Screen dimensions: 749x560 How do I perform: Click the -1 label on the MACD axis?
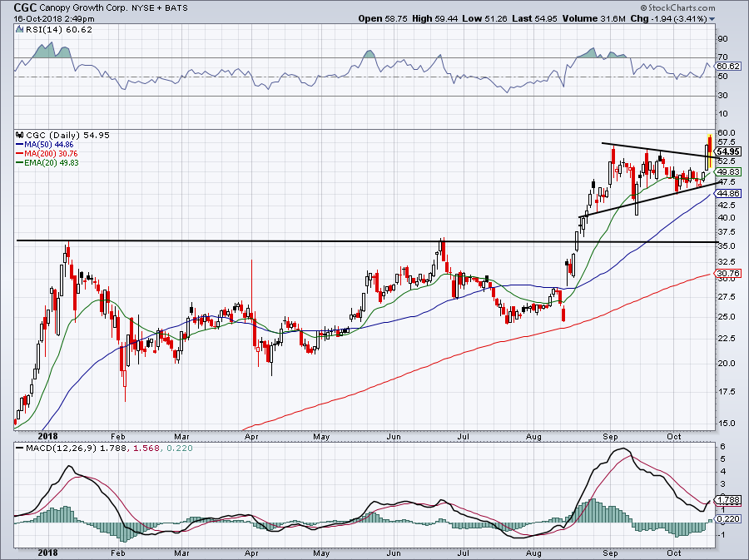(722, 535)
